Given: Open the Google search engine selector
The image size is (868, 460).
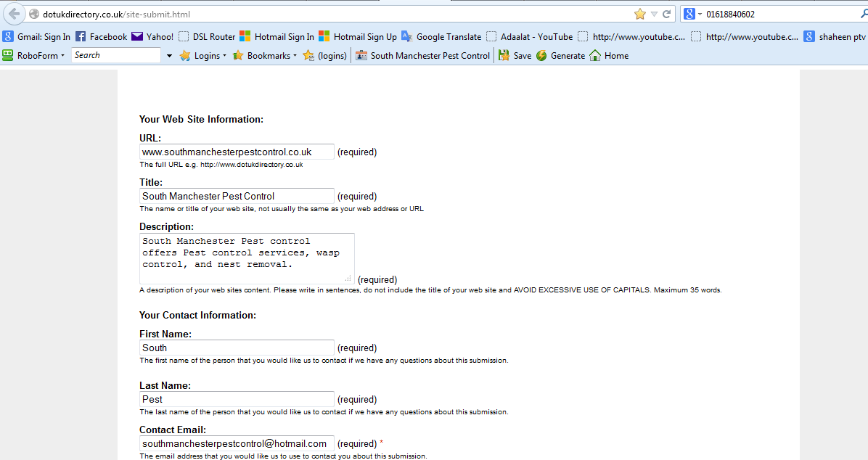Looking at the screenshot, I should coord(692,14).
